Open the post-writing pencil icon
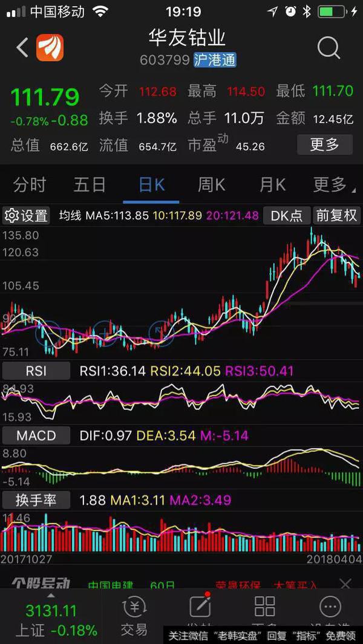Viewport: 363px width, 644px height. 200,607
